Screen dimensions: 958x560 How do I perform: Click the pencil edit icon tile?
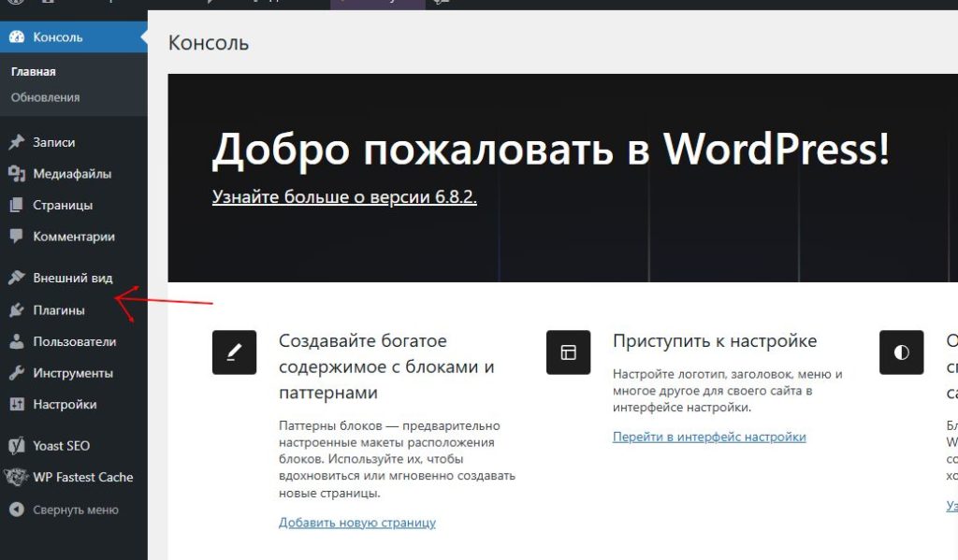coord(234,352)
